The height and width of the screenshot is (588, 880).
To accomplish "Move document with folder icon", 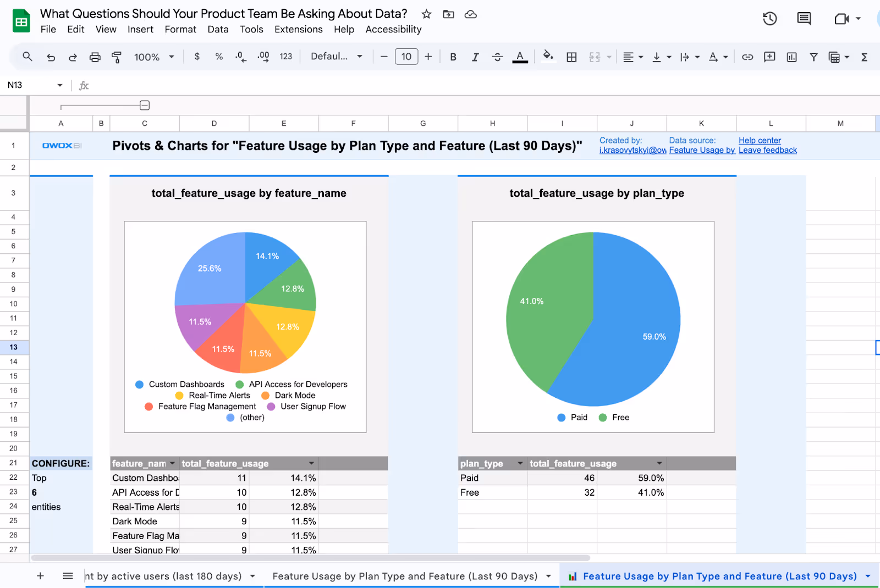I will click(449, 14).
